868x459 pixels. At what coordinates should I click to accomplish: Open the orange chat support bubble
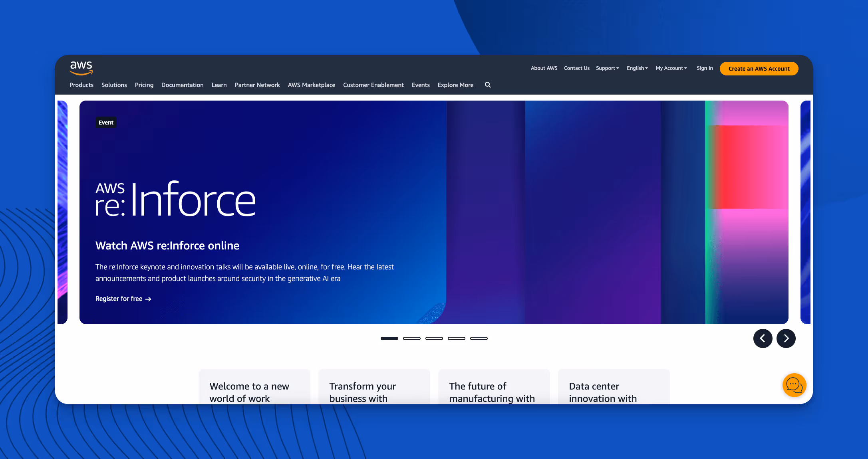tap(794, 385)
